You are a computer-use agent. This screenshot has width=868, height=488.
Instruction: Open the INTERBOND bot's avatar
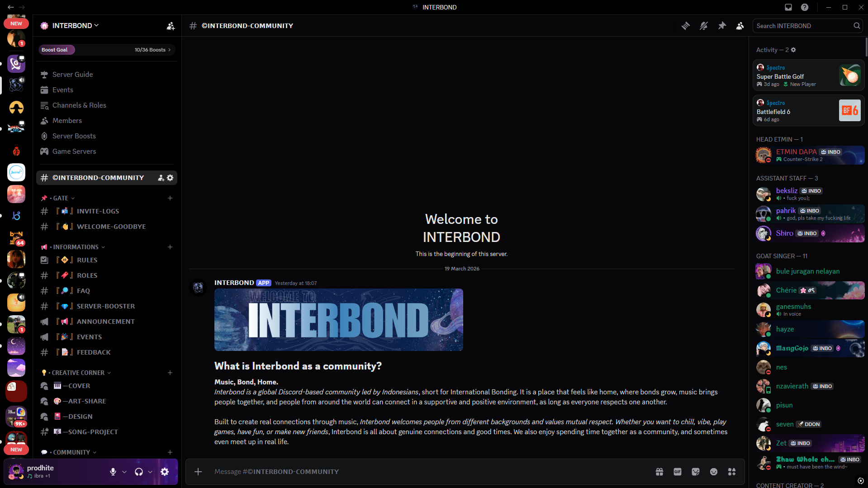[x=198, y=287]
